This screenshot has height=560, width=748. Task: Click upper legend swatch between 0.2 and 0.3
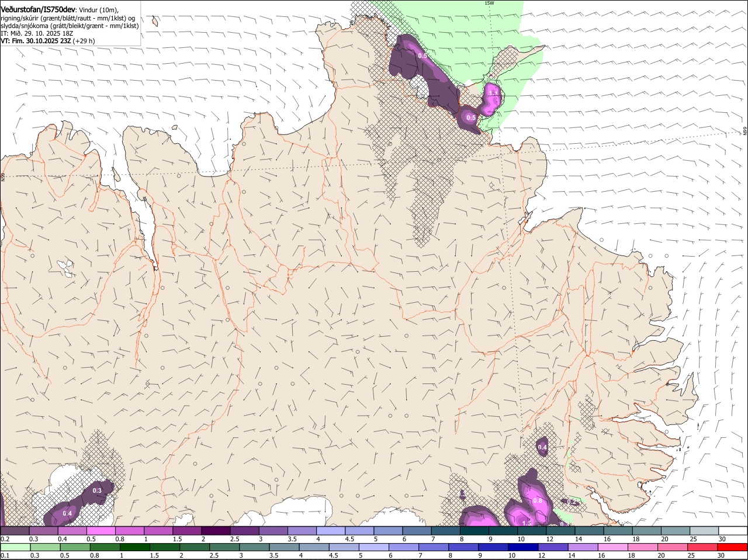[x=15, y=531]
